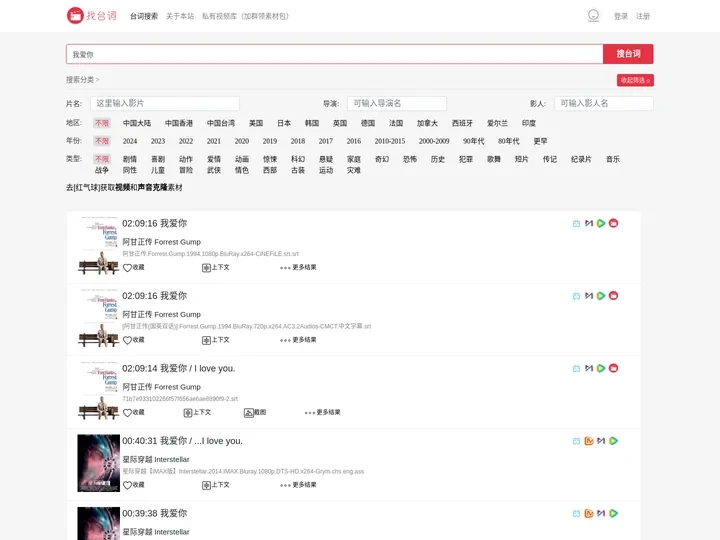
Task: Click red-blue M icon in 02:09:14 row
Action: tap(589, 368)
